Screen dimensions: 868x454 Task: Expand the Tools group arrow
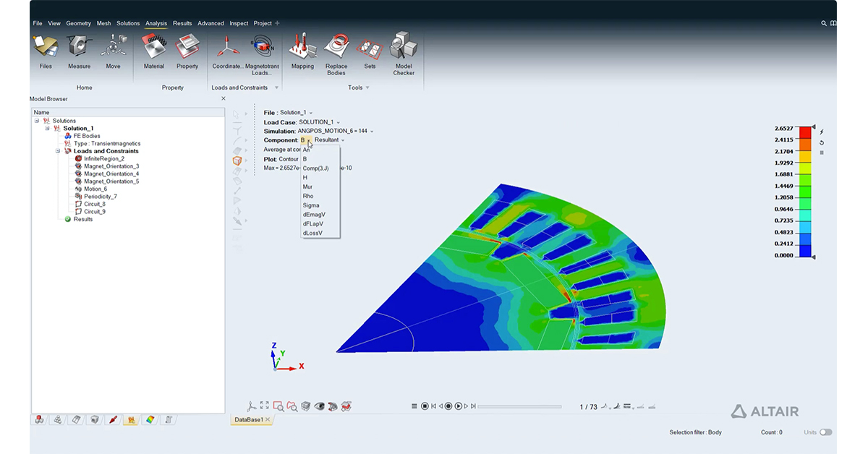[367, 87]
